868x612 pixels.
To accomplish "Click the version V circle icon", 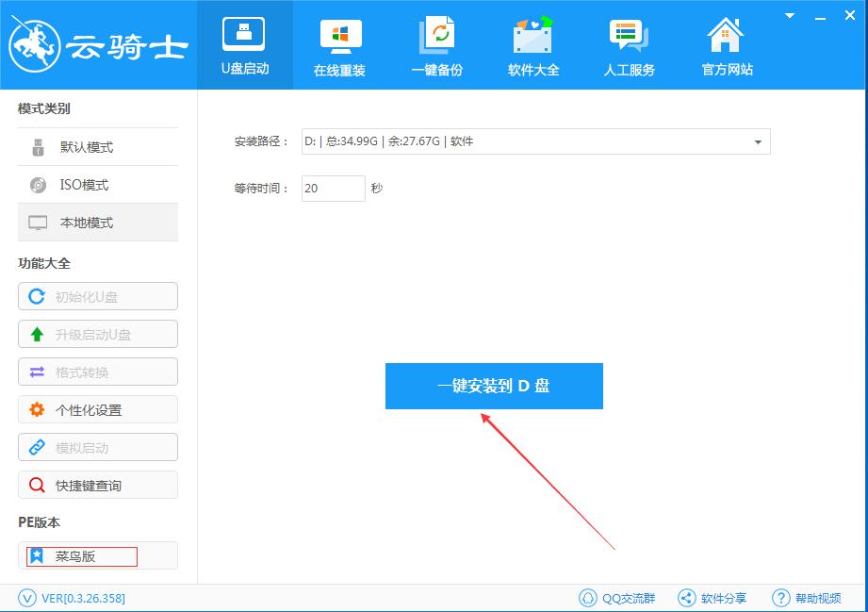I will (27, 598).
